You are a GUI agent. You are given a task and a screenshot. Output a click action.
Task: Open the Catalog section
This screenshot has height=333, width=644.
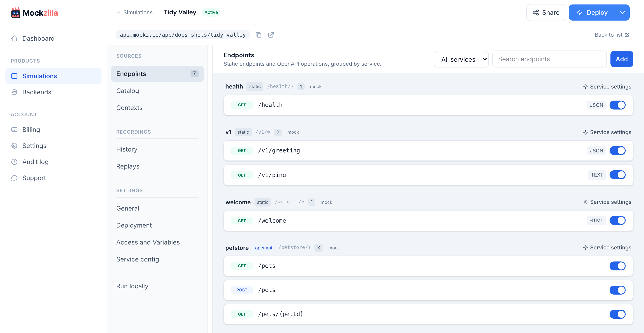tap(127, 91)
